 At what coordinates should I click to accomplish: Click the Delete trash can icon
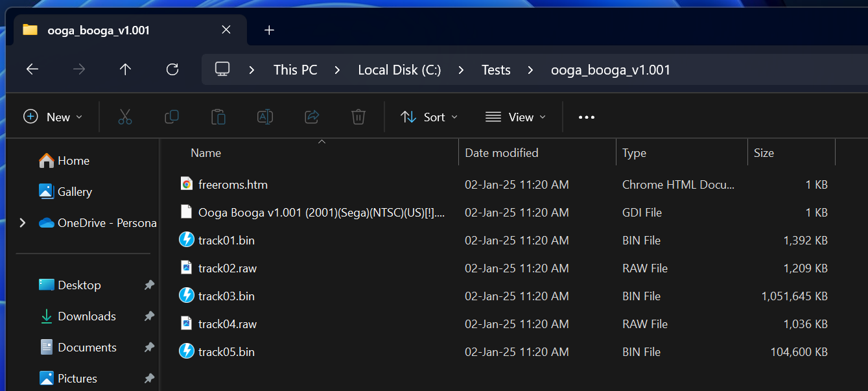point(358,117)
